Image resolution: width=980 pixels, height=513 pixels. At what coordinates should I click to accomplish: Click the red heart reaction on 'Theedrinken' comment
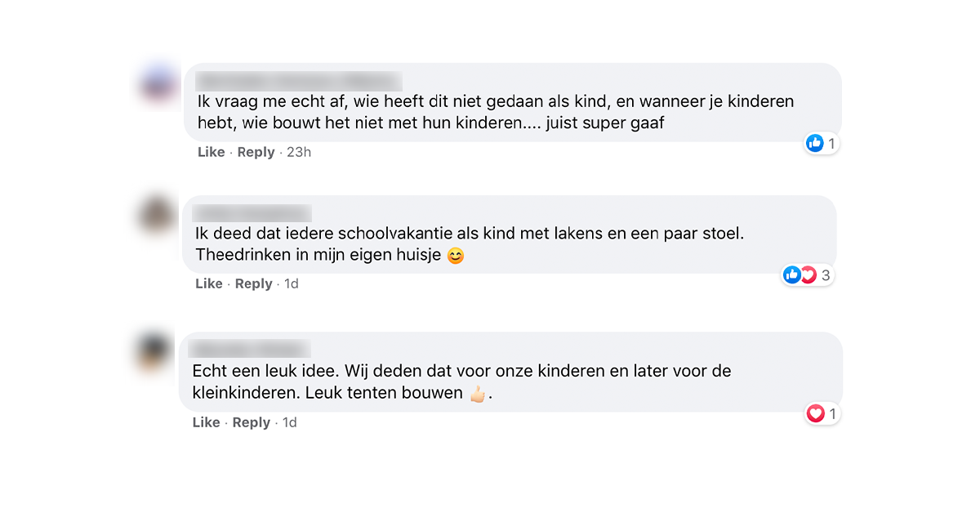(x=808, y=275)
